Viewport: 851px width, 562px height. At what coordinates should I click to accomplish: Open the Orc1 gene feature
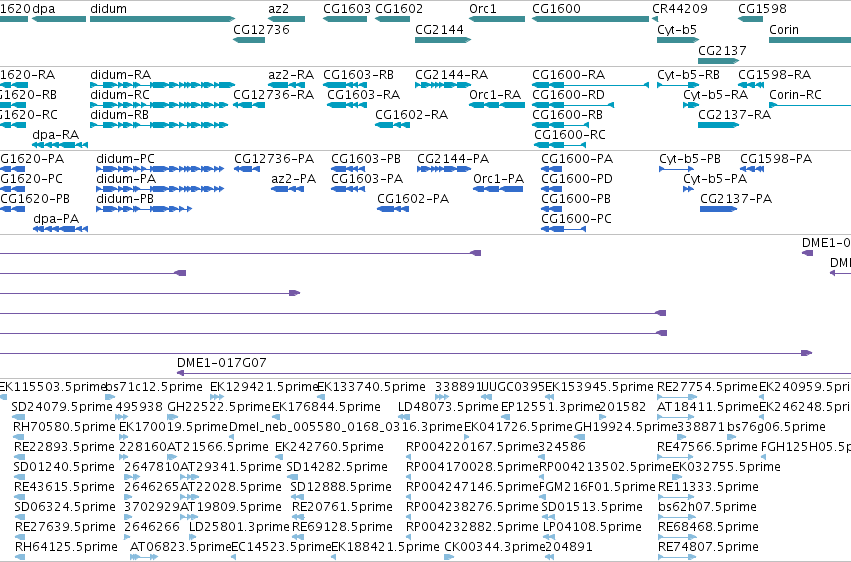click(497, 19)
